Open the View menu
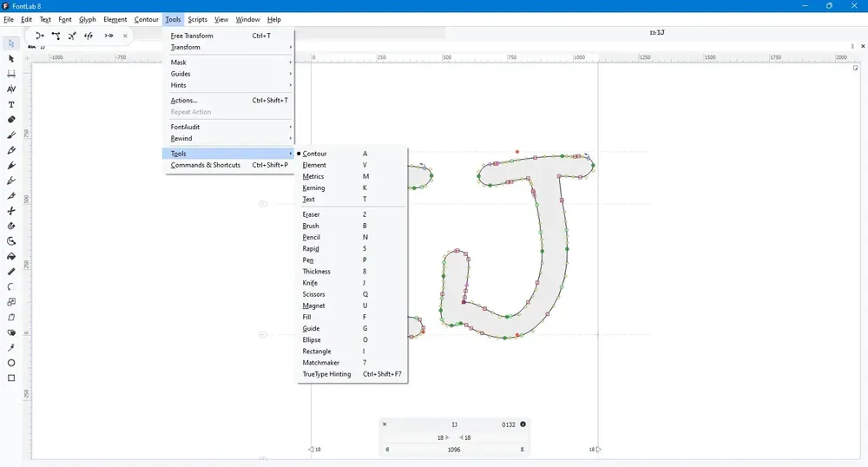This screenshot has height=467, width=868. [x=221, y=19]
